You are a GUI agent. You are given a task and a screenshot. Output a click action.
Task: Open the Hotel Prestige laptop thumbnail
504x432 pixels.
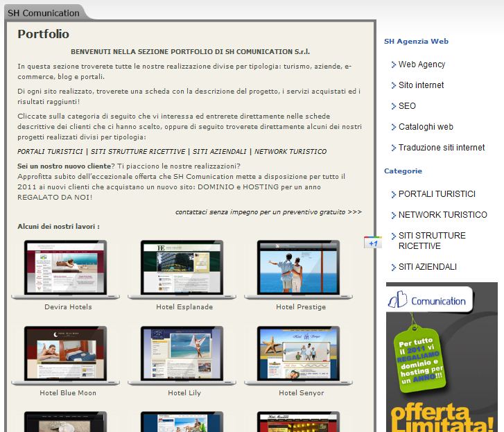click(300, 270)
